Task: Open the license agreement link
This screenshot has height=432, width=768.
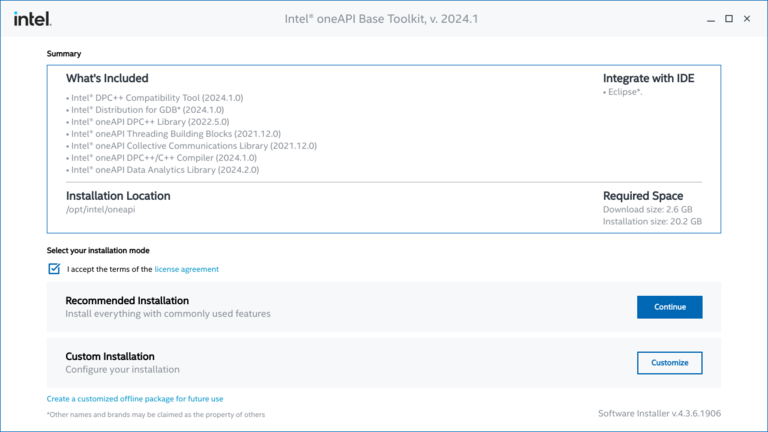Action: 186,269
